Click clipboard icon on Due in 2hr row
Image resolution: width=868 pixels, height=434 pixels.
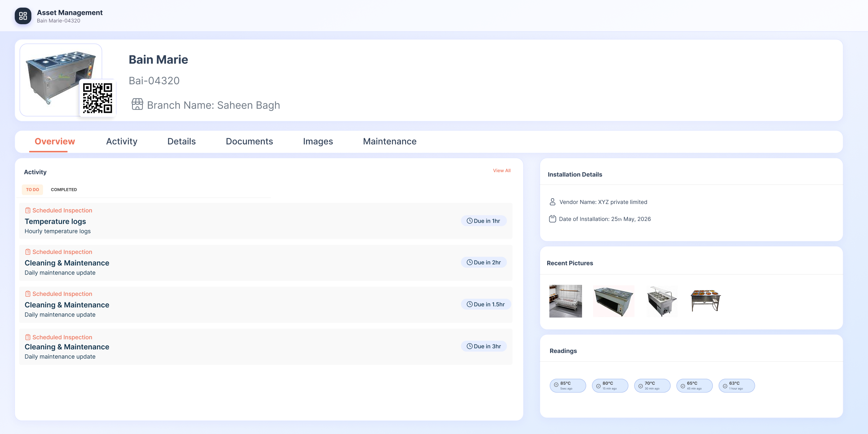(x=28, y=252)
